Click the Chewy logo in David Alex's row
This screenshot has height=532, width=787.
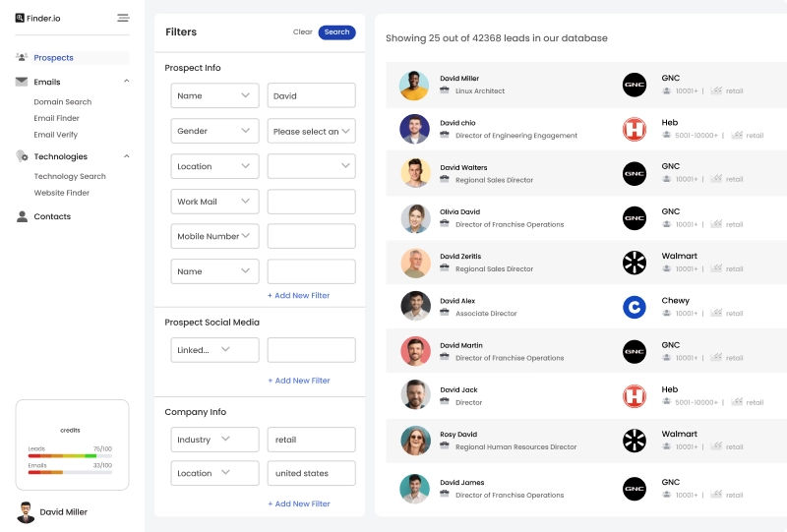(635, 307)
